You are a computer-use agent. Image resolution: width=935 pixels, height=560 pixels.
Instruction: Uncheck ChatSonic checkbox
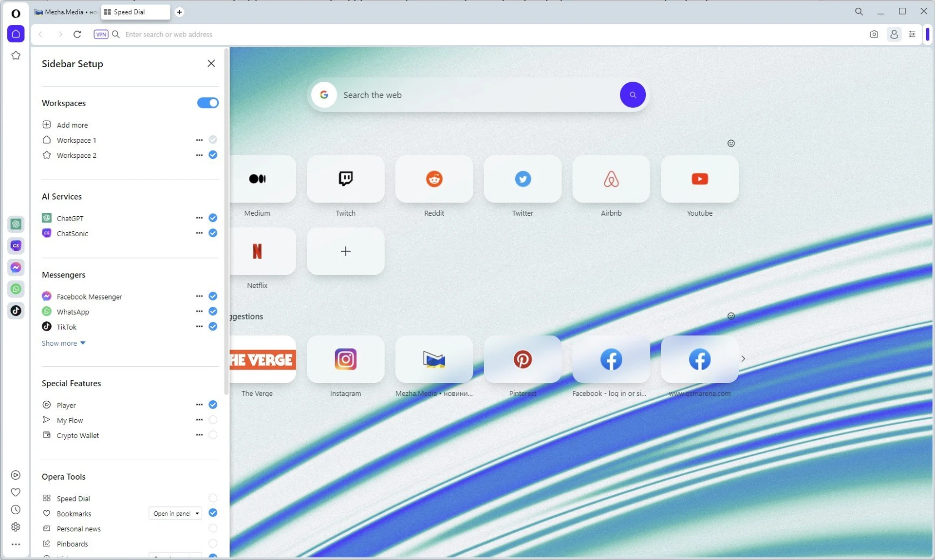coord(213,233)
